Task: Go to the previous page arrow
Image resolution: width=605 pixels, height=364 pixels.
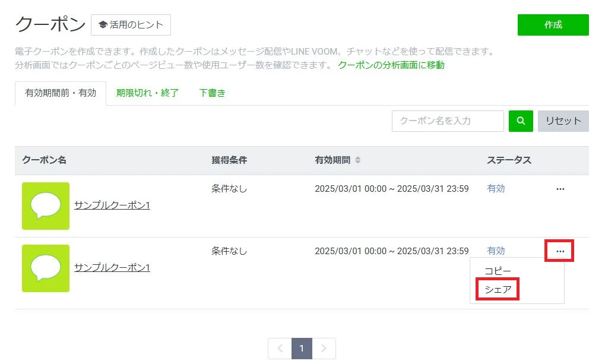Action: coord(280,349)
